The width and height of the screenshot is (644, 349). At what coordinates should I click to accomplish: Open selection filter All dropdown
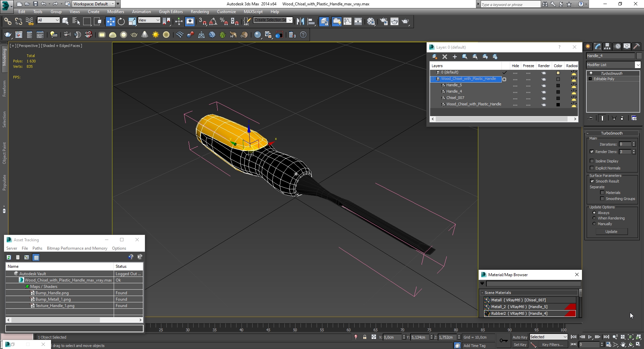coord(48,20)
